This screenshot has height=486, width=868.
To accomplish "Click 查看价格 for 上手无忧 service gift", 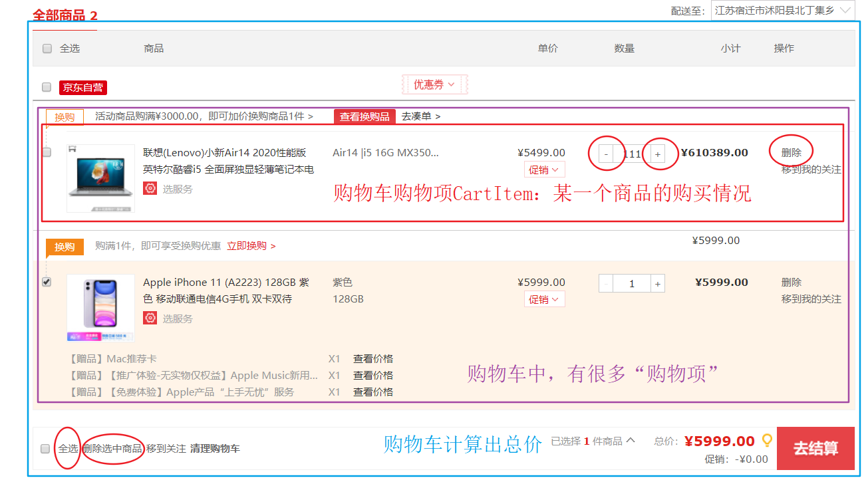I will click(x=373, y=392).
